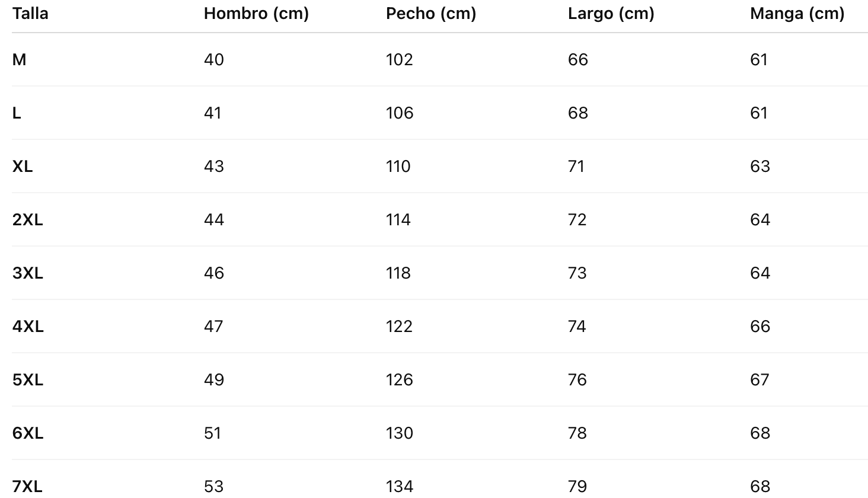Click chest value 102 for size M

pos(399,59)
